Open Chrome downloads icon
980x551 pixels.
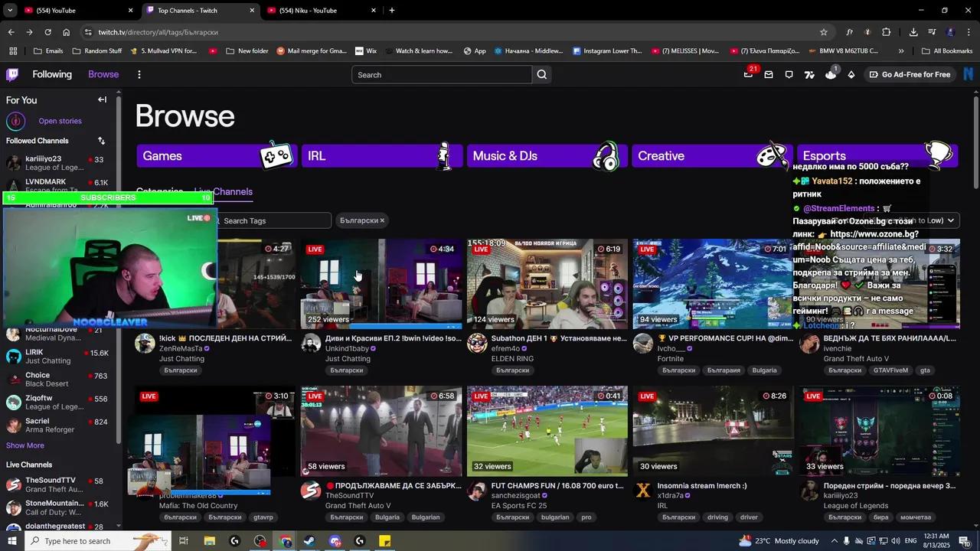pyautogui.click(x=913, y=32)
